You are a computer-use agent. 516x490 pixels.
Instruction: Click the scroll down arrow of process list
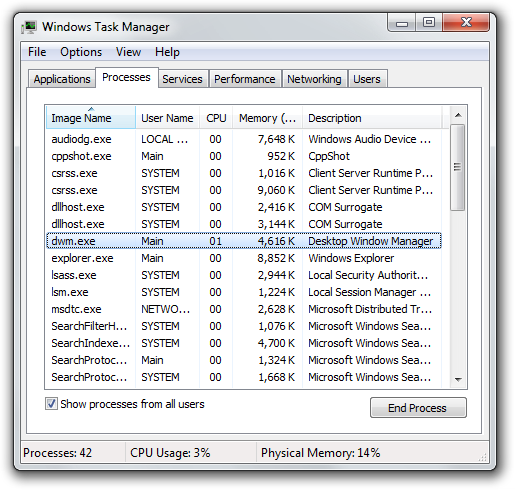tap(458, 379)
